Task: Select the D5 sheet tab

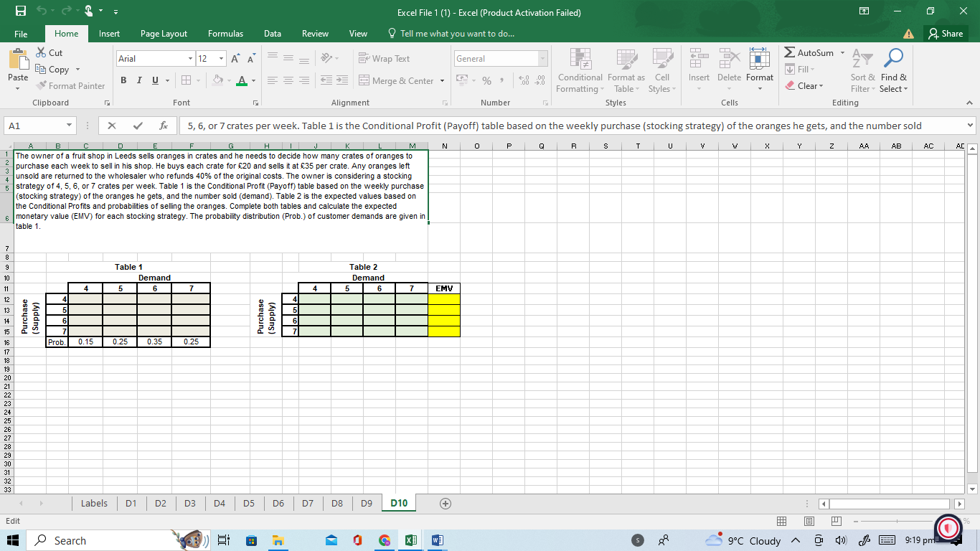Action: point(249,504)
